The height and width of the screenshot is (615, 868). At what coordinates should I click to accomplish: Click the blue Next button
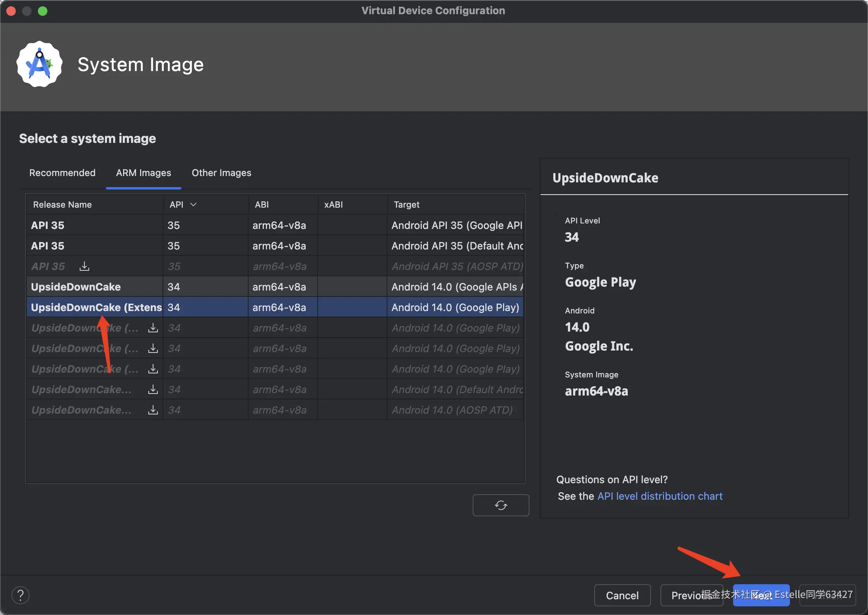[761, 595]
